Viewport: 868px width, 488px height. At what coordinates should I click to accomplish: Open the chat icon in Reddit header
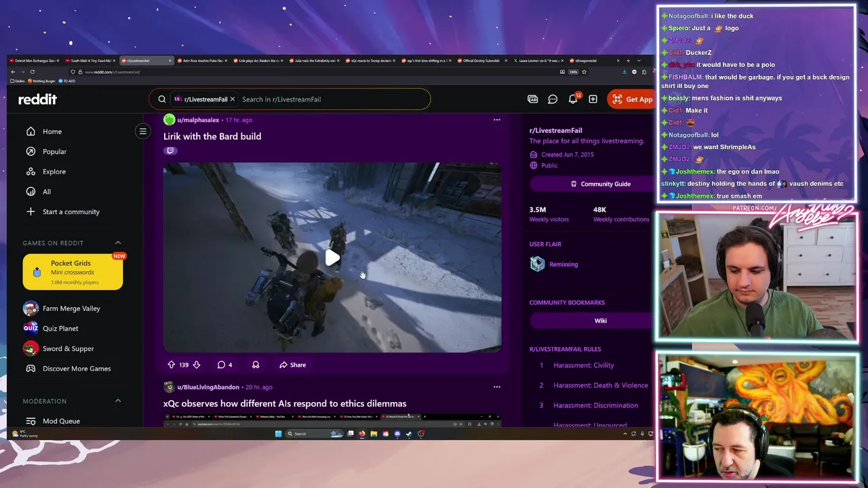point(553,99)
